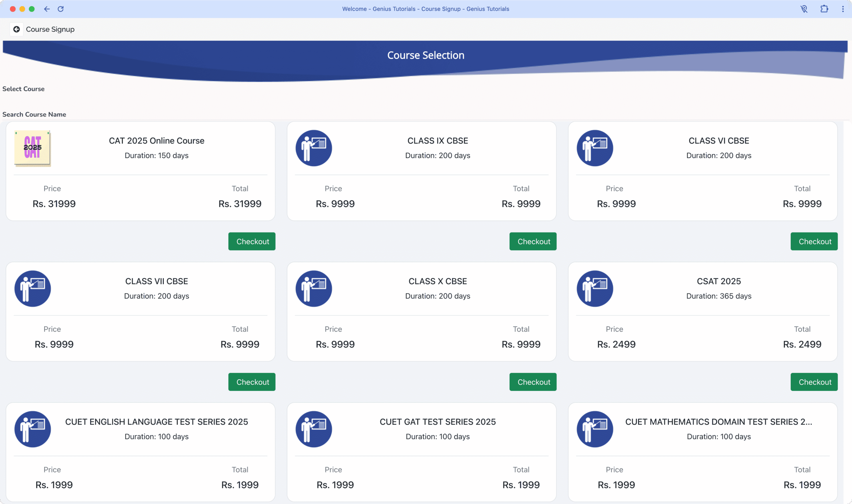Click the CAT 2025 course thumbnail image
Image resolution: width=852 pixels, height=504 pixels.
(33, 148)
